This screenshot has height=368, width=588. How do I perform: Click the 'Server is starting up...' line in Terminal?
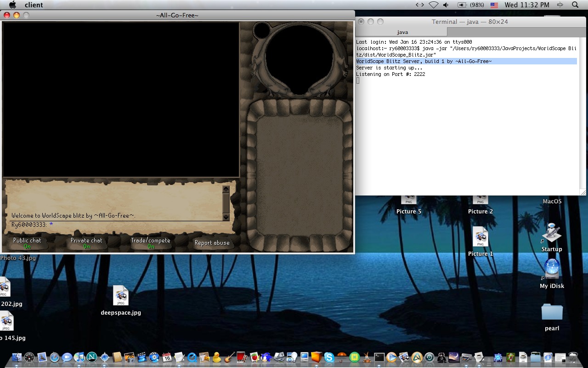tap(389, 68)
